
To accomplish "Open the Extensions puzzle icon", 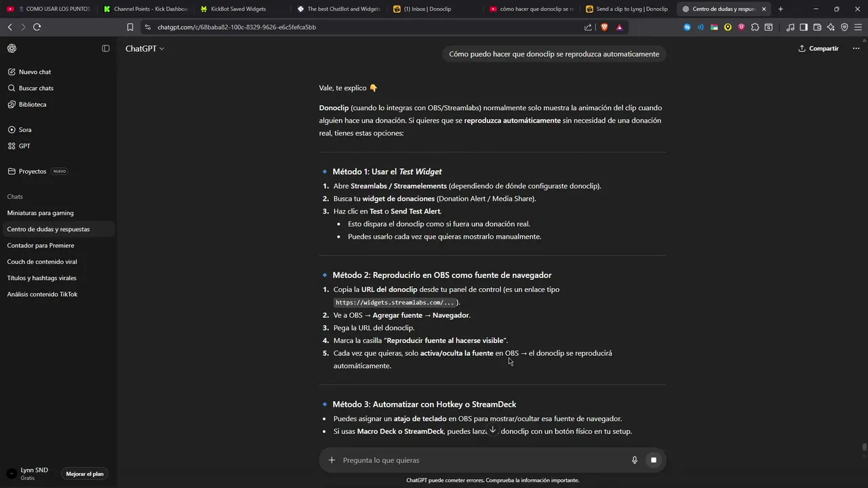I will (x=755, y=27).
